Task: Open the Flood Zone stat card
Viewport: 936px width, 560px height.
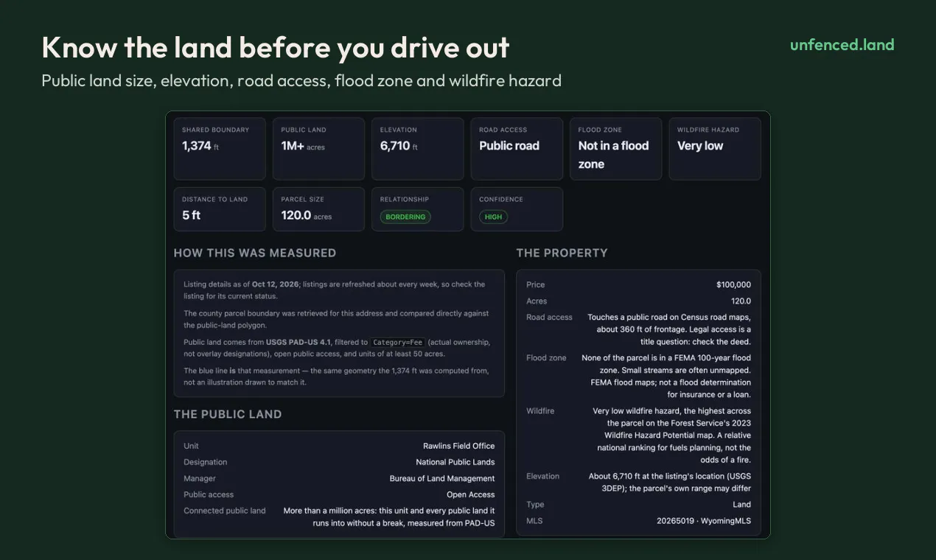Action: pyautogui.click(x=615, y=149)
